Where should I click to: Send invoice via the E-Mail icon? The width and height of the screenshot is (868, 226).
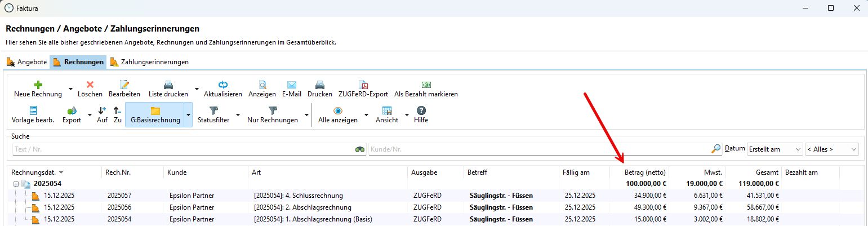(291, 85)
